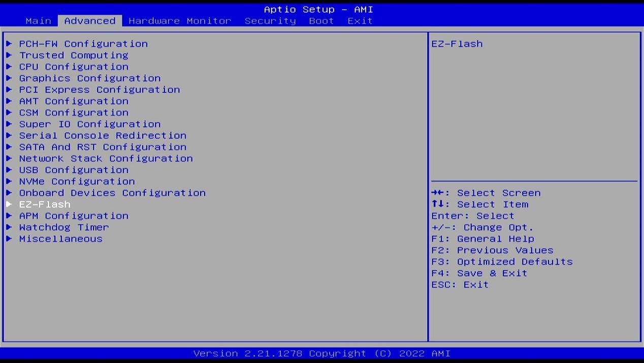
Task: Switch to the Main tab
Action: (x=38, y=21)
